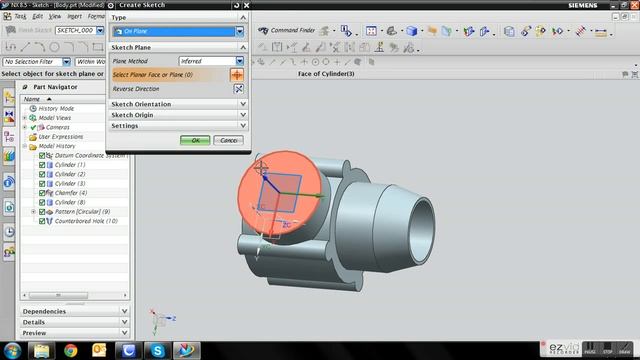Select the Line sketch tool
Screen dimensions: 640x360
[25, 47]
